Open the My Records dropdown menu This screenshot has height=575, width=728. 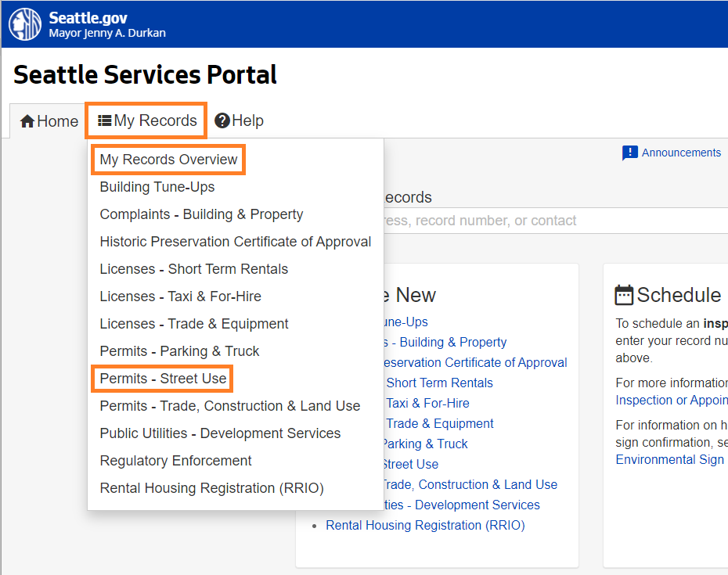click(146, 120)
